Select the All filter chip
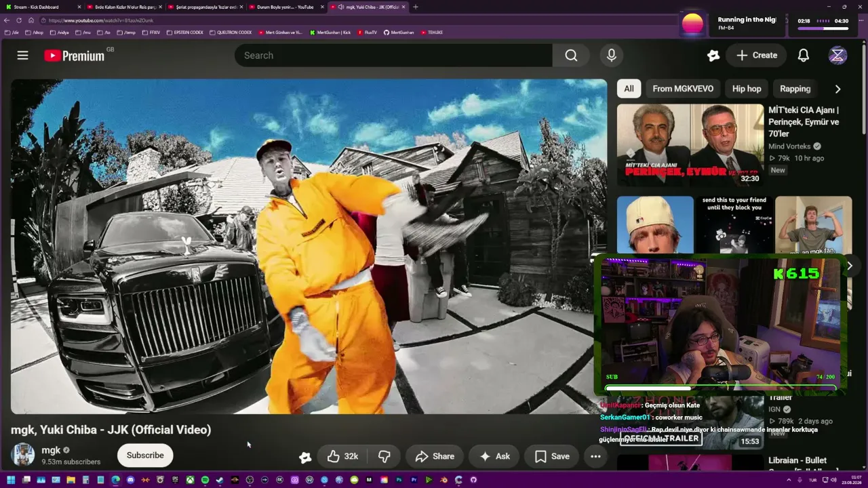Screen dimensions: 868x488 [x=629, y=89]
